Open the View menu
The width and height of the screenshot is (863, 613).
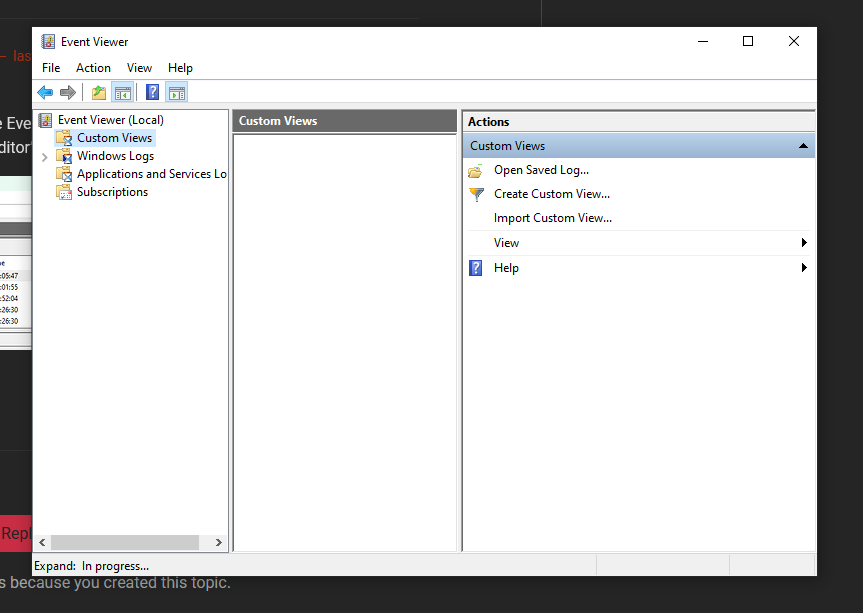(139, 68)
